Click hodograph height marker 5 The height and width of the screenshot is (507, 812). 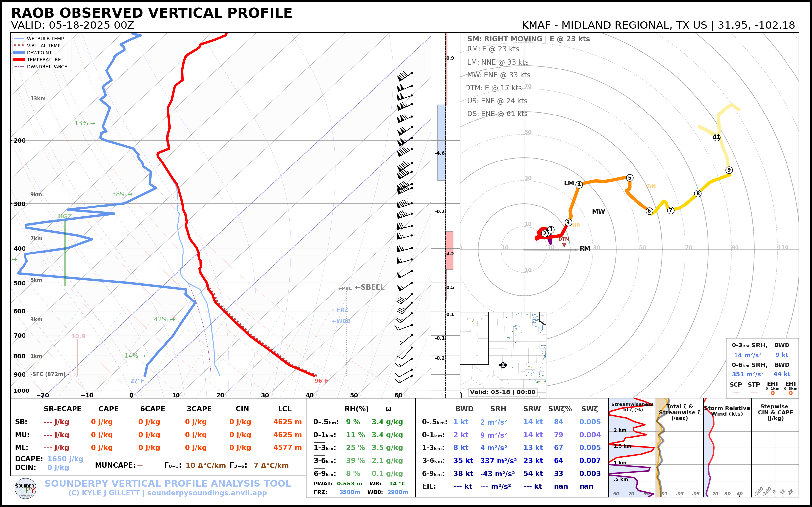(630, 178)
